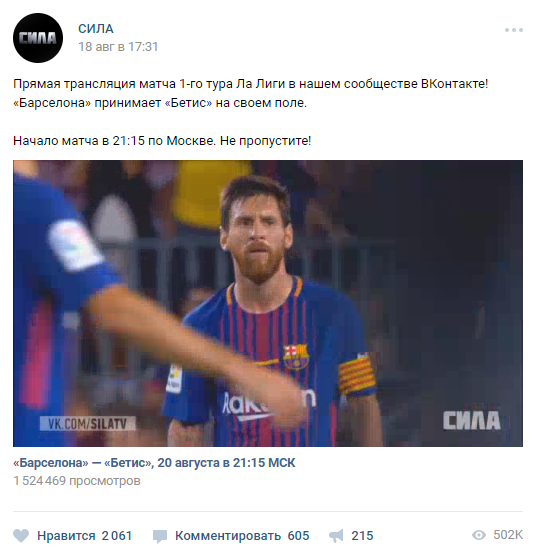Click СИЛА watermark logo in video corner
Viewport: 538px width, 558px height.
[x=471, y=420]
